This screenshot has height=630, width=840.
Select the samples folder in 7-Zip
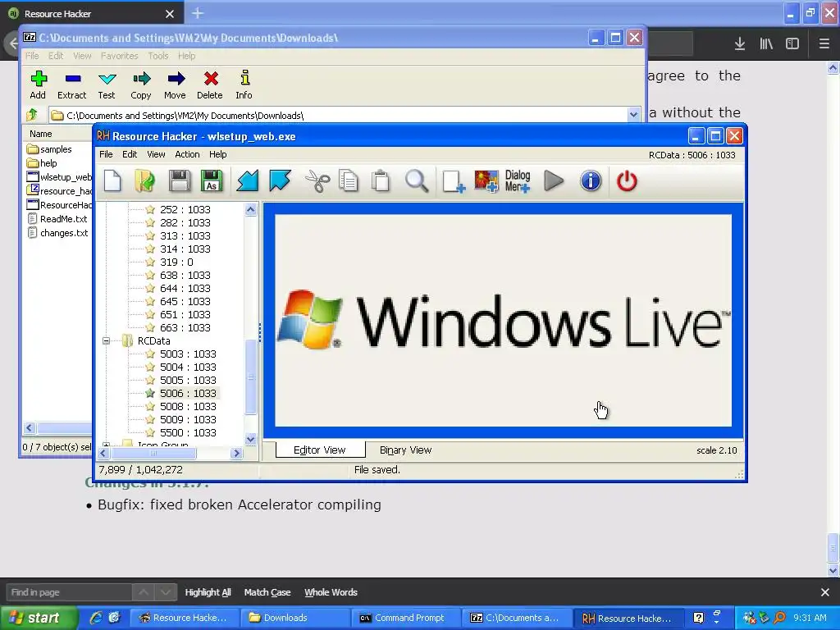coord(49,149)
